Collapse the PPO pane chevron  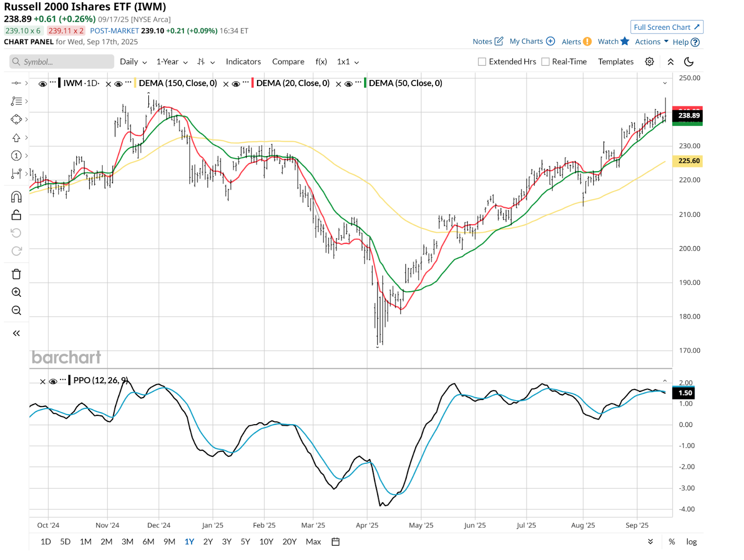click(665, 381)
